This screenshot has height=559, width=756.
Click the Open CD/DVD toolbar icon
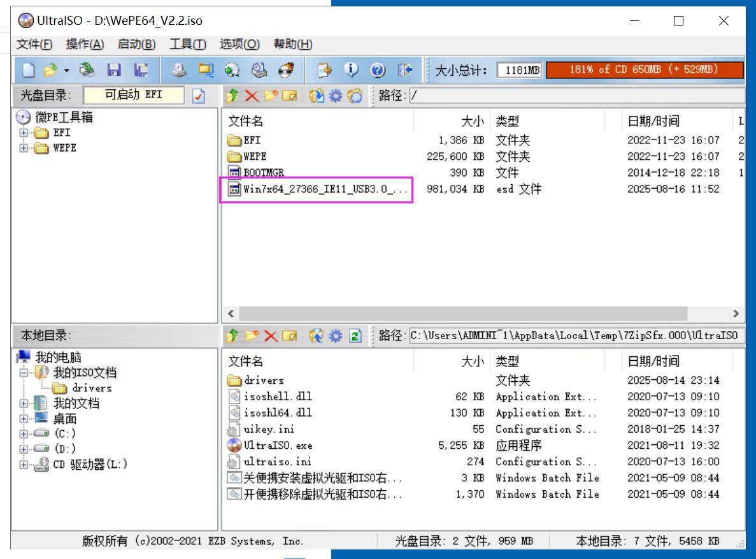click(x=87, y=71)
